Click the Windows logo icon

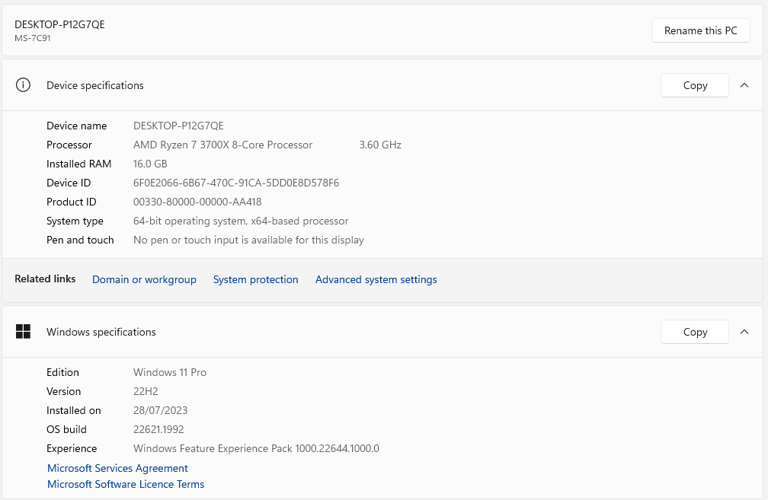pyautogui.click(x=23, y=332)
